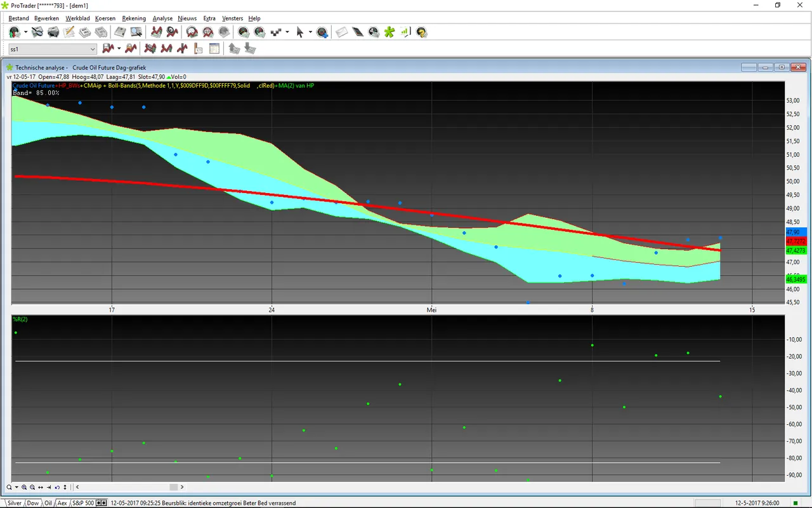This screenshot has height=508, width=812.
Task: Click the gauge icon labeled 1P
Action: (208, 32)
